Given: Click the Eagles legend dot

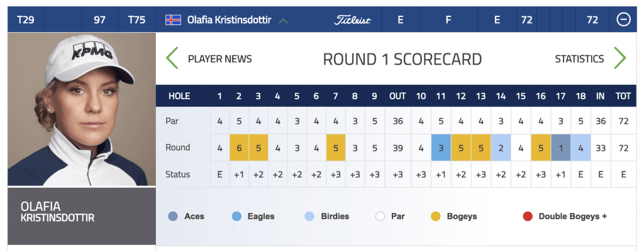Looking at the screenshot, I should pyautogui.click(x=236, y=216).
